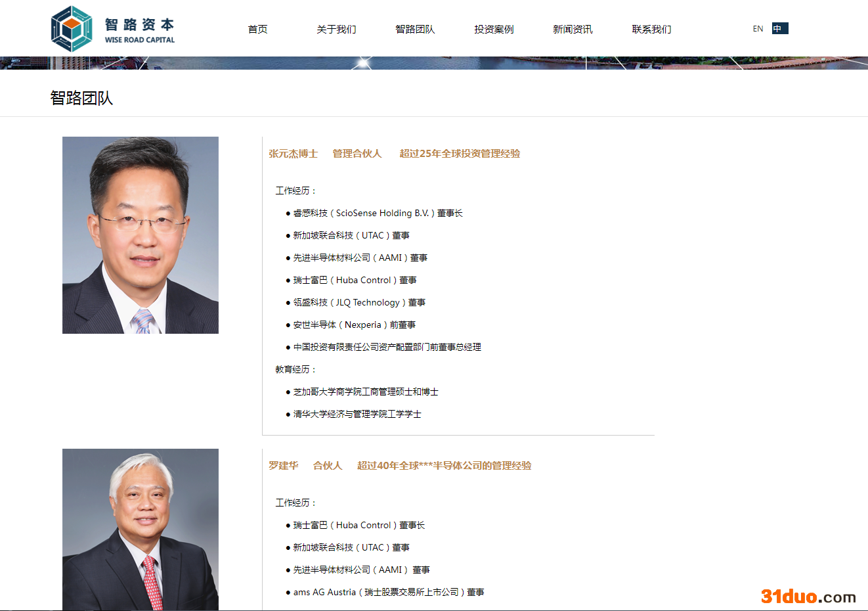This screenshot has height=611, width=868.
Task: Navigate to 新闻资讯 section
Action: click(x=573, y=29)
